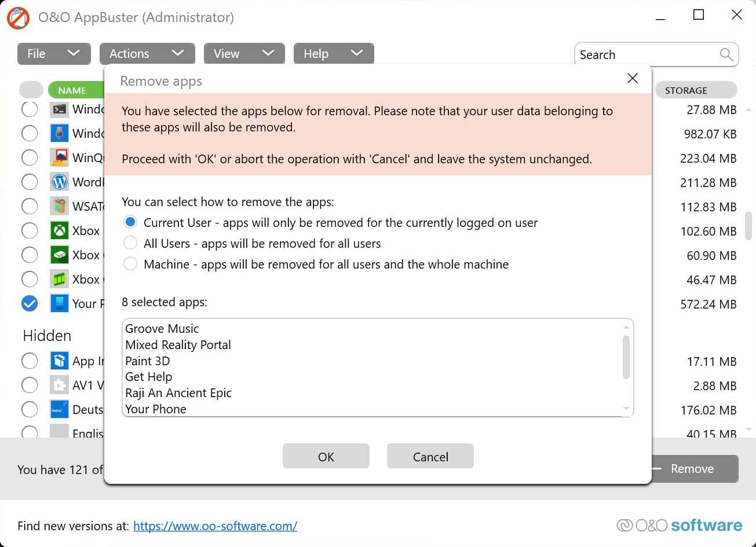Check the WSATools app checkbox
The height and width of the screenshot is (547, 756).
click(x=30, y=206)
